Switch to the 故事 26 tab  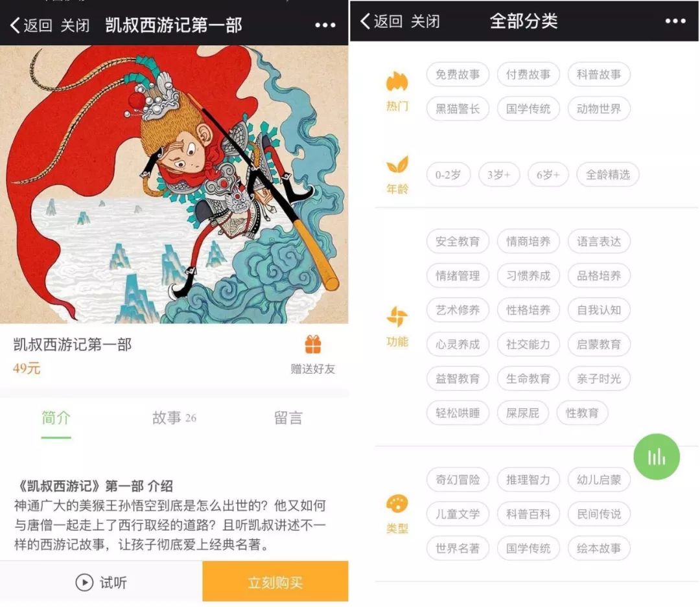pos(174,418)
